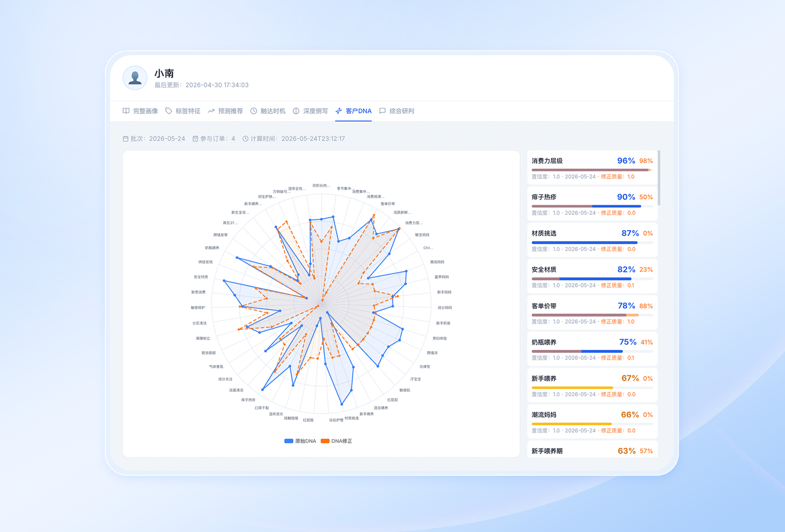785x532 pixels.
Task: Open the partially visible 新手喂养期 card
Action: [x=592, y=449]
